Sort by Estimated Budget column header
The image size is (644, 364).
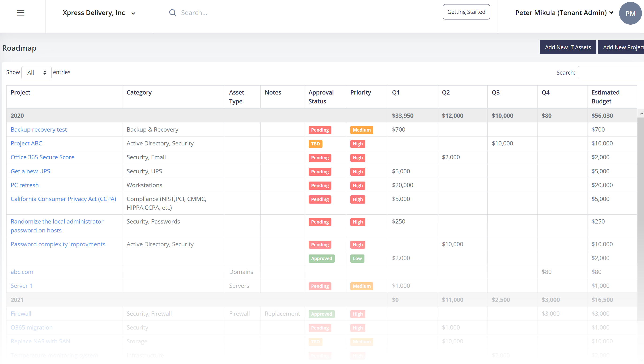(612, 97)
